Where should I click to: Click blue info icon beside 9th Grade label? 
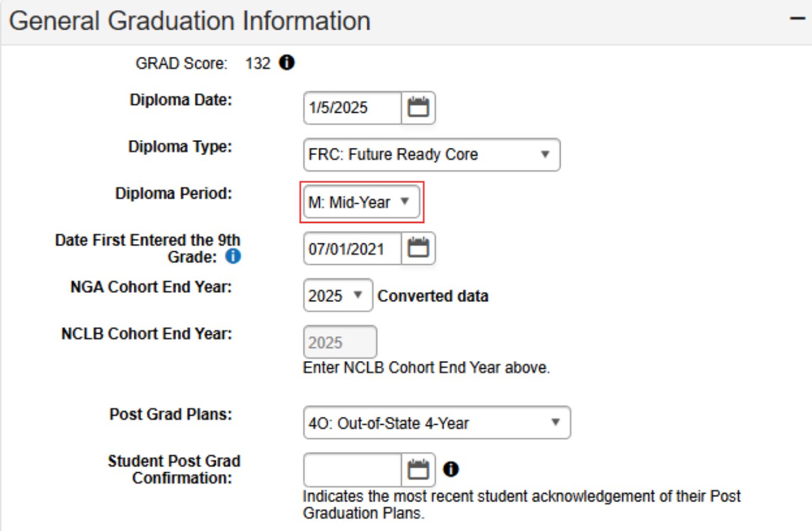[x=234, y=257]
